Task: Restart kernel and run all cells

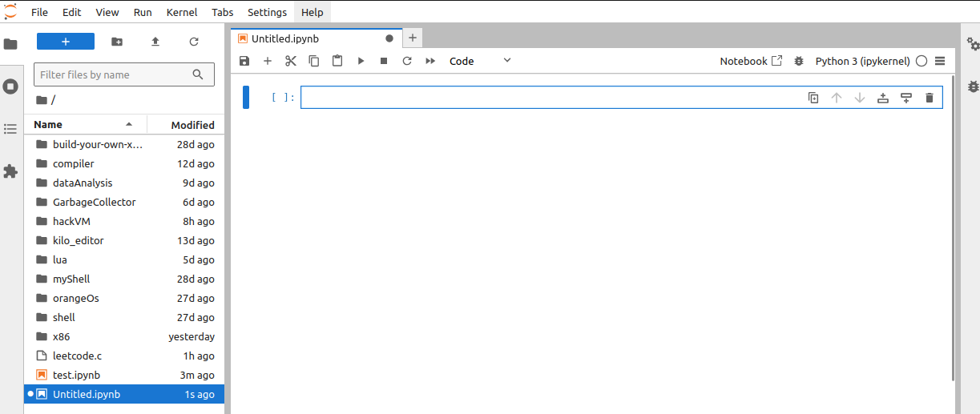Action: 430,61
